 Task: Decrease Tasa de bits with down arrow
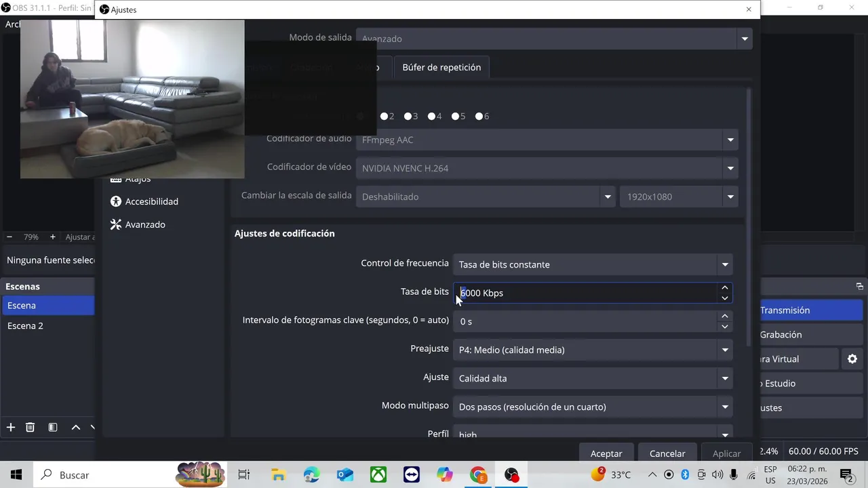pos(725,298)
